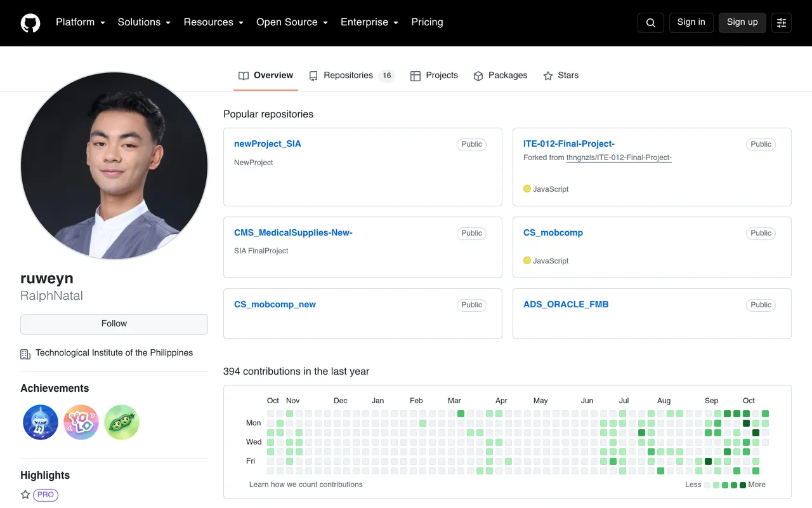Click the 394 contributions in the last year heading
The width and height of the screenshot is (812, 508).
tap(296, 371)
